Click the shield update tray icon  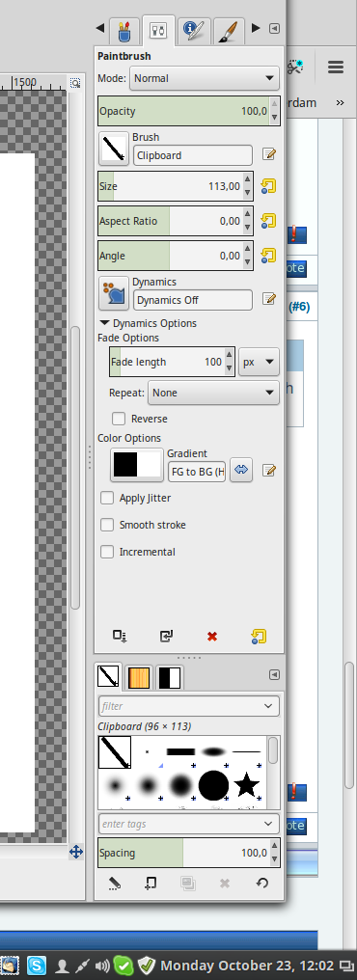click(147, 966)
